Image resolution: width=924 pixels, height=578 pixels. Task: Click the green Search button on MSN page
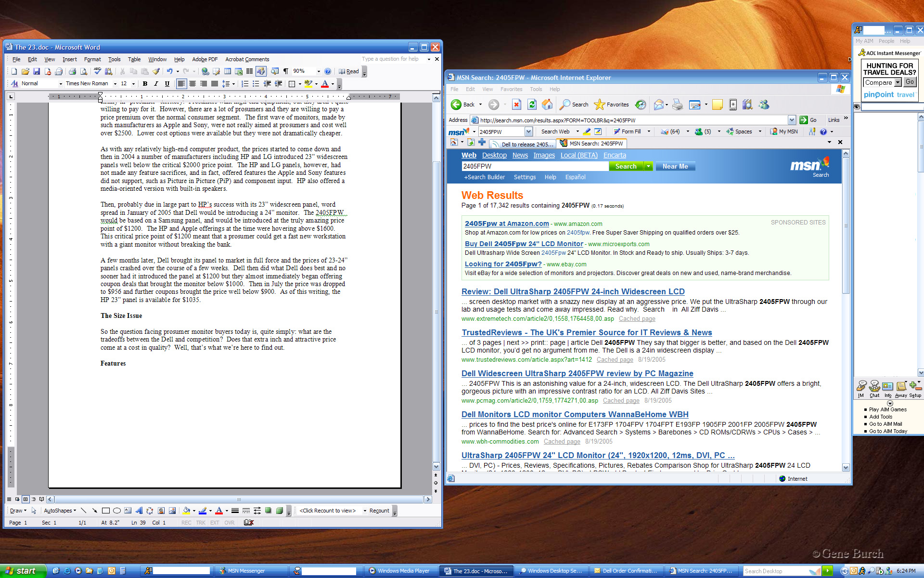626,166
